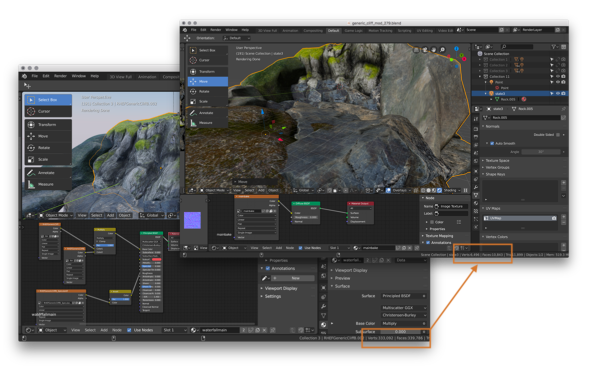Toggle Use Nodes checkbox in front window

[300, 248]
